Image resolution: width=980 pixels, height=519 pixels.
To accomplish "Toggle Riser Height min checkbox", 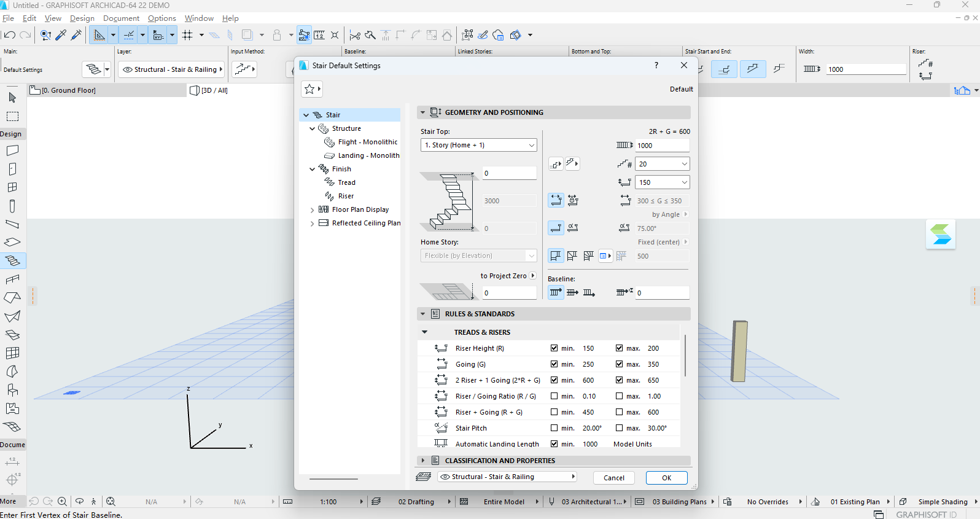I will click(554, 348).
